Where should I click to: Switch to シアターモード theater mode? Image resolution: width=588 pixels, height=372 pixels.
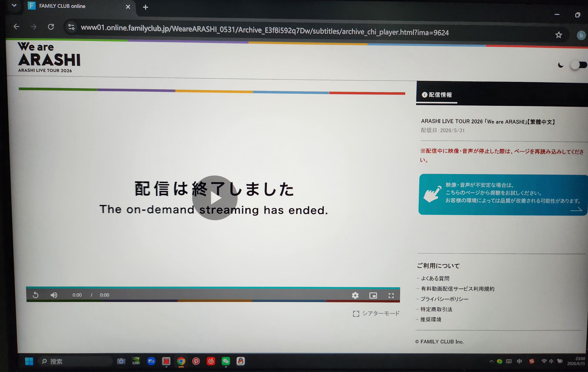coord(376,313)
